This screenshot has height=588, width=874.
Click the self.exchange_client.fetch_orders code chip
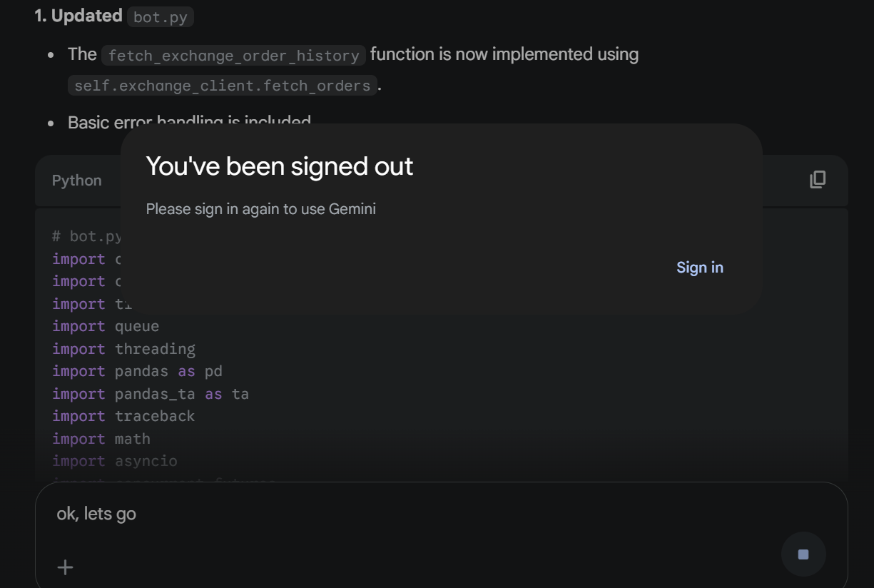[x=223, y=86]
